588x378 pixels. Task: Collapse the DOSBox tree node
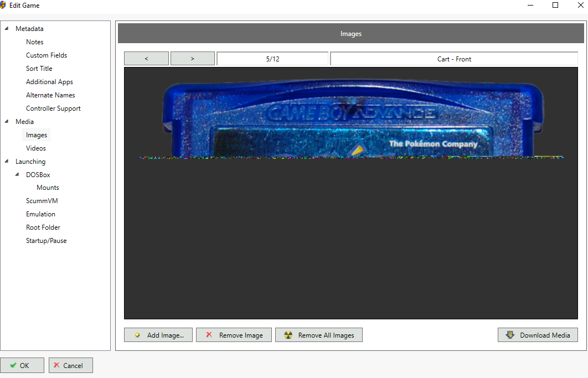pos(17,175)
